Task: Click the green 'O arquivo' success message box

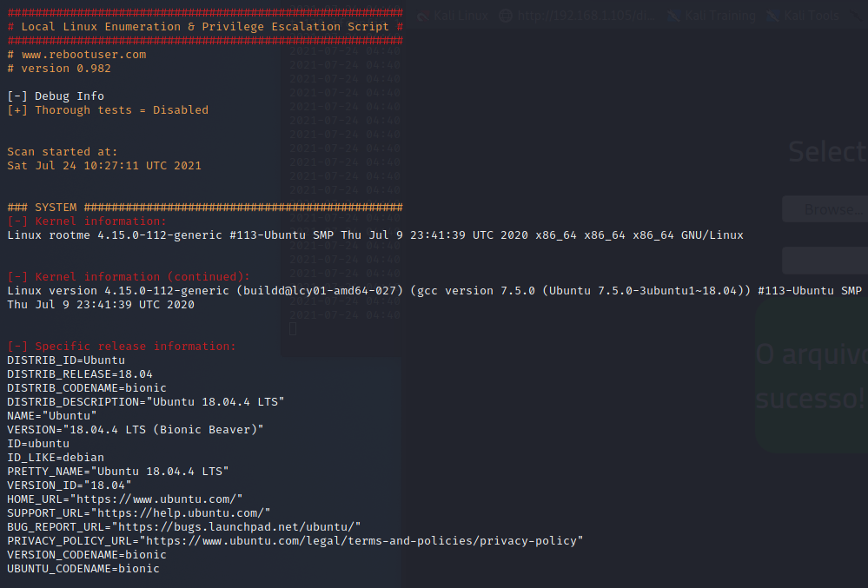Action: click(x=812, y=377)
